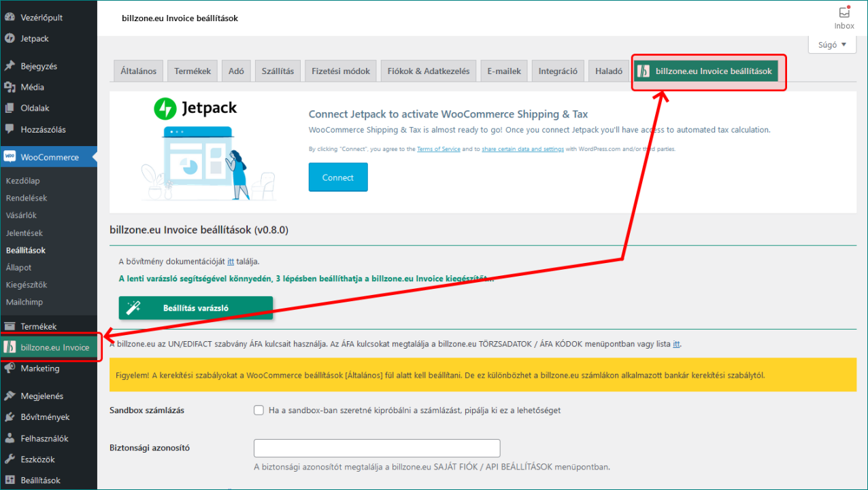Click the Oldalak pages icon

10,108
